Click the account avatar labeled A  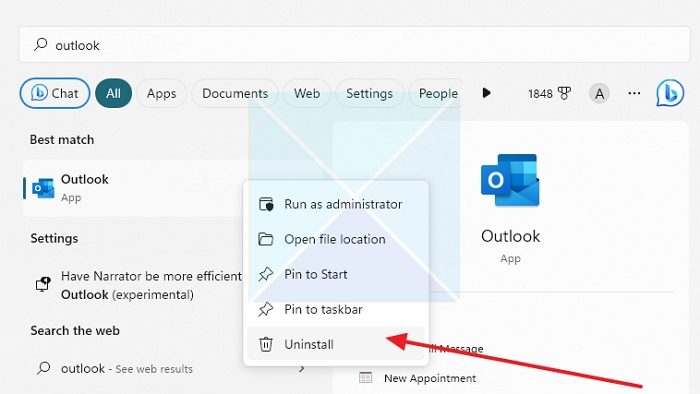coord(599,94)
